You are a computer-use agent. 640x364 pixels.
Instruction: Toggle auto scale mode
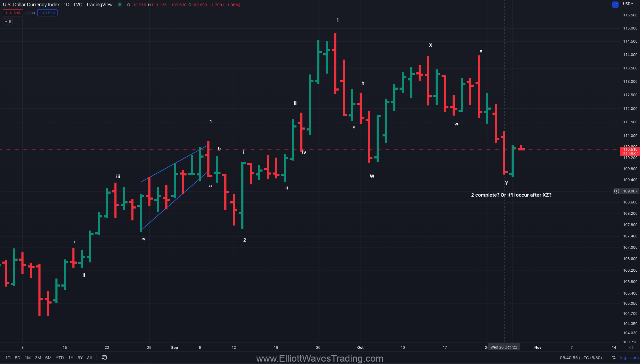[x=634, y=358]
